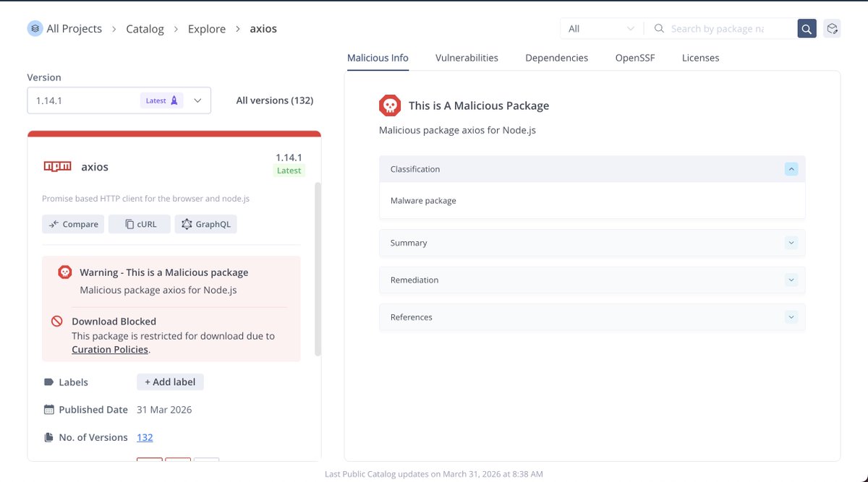Image resolution: width=868 pixels, height=482 pixels.
Task: Click the Published Date calendar icon
Action: point(49,410)
